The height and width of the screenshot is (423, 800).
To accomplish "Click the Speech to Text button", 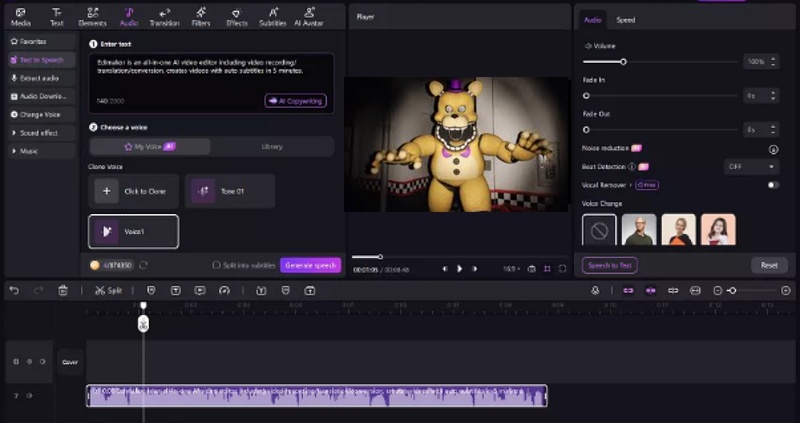I will coord(610,265).
